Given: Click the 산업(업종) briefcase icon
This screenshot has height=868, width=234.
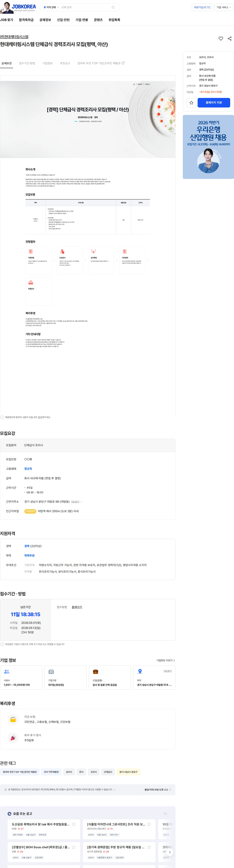Looking at the screenshot, I should tap(96, 672).
